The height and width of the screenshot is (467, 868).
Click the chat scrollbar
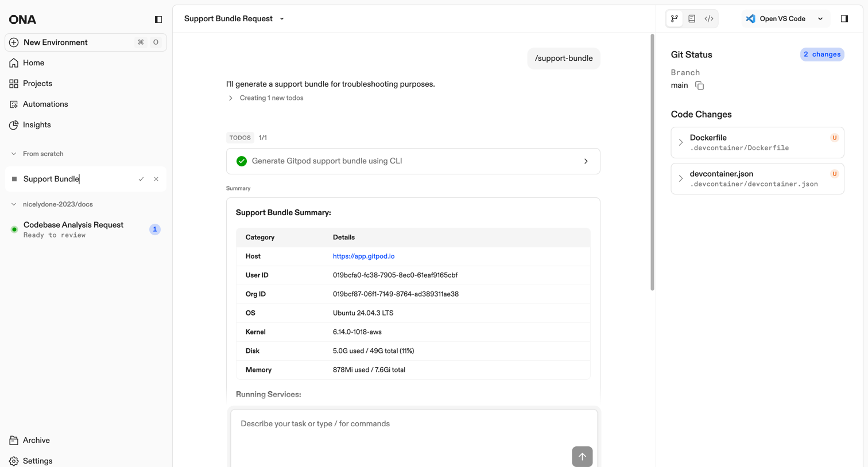(x=652, y=162)
